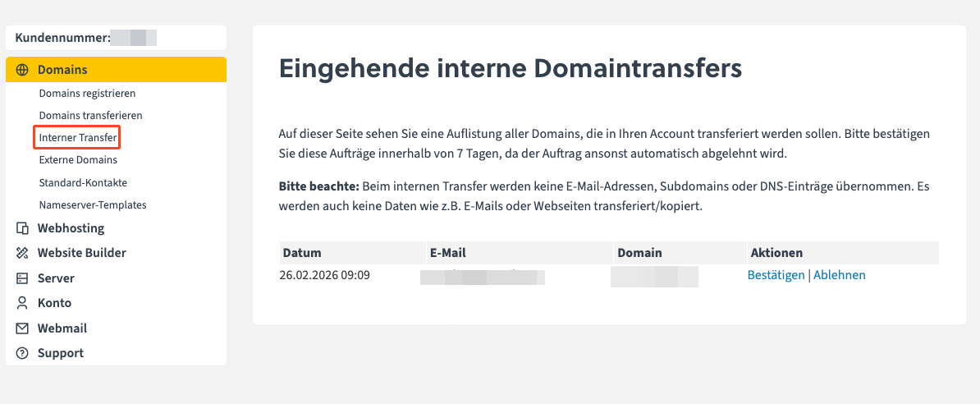The width and height of the screenshot is (980, 404).
Task: Click the Datum column header
Action: (x=302, y=253)
